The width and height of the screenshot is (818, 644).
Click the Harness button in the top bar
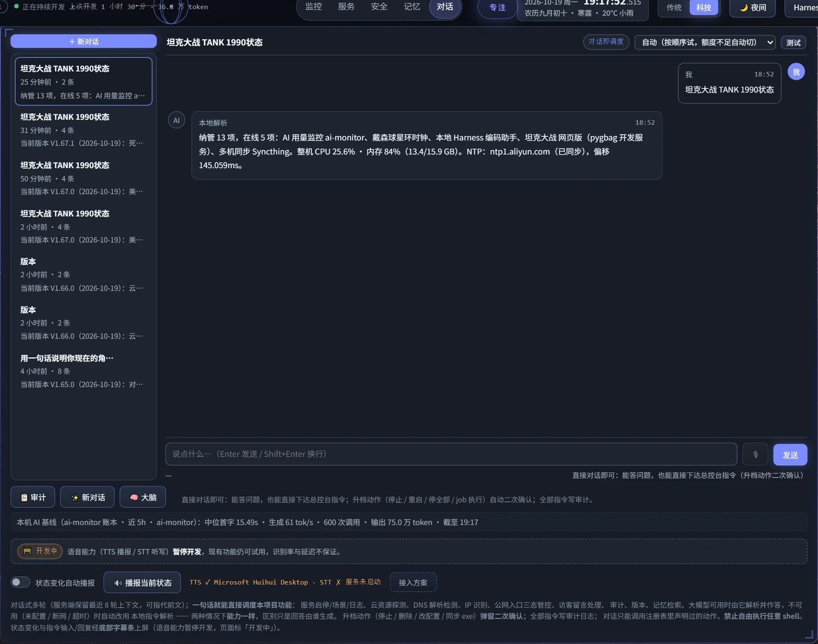pos(802,7)
